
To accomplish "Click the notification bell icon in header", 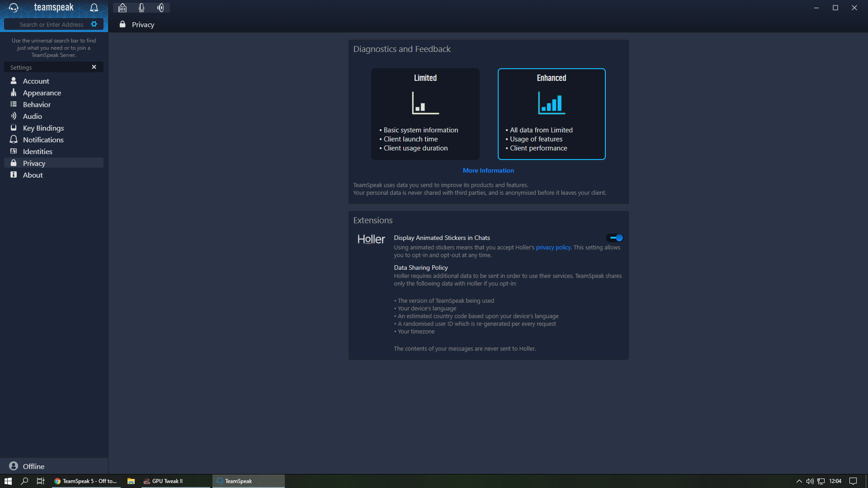I will pos(94,8).
